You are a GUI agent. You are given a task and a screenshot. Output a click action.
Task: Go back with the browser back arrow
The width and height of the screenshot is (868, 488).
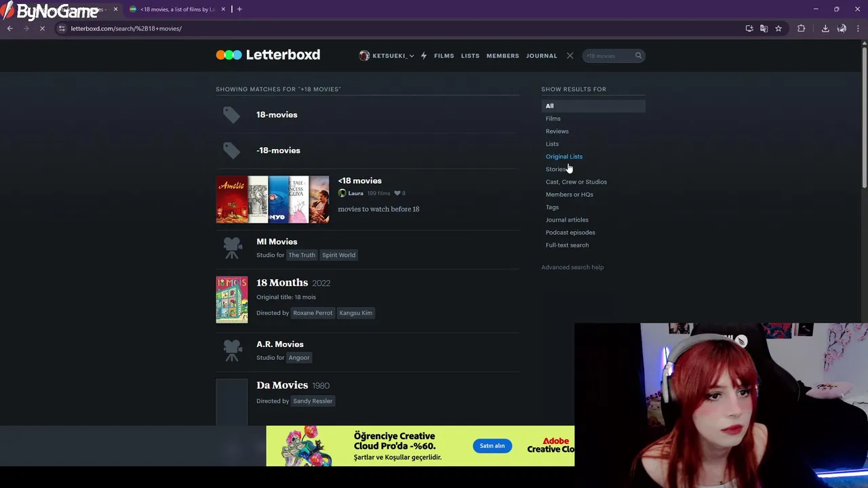pyautogui.click(x=9, y=28)
